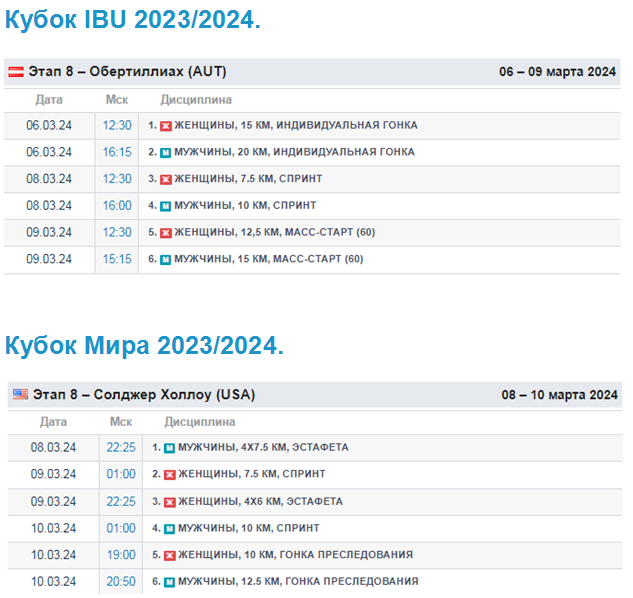Click time 12:30 in the 06.03.24 row
Image resolution: width=633 pixels, height=598 pixels.
117,126
